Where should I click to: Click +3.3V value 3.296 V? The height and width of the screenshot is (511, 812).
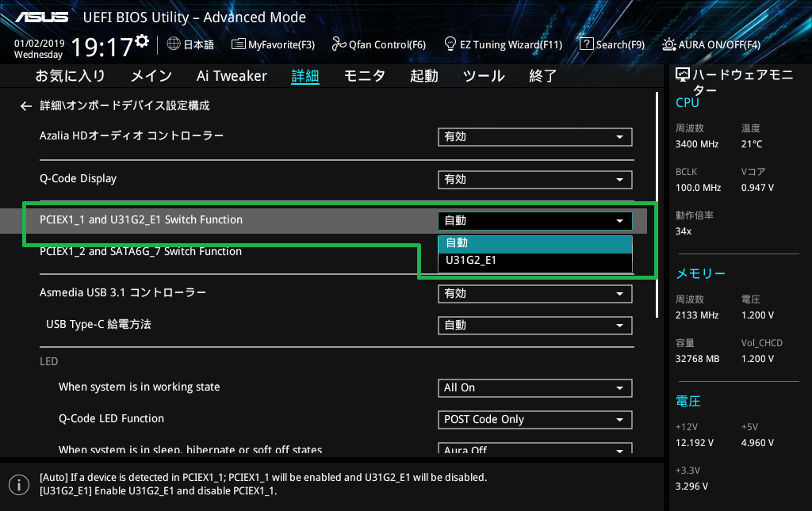pyautogui.click(x=691, y=486)
